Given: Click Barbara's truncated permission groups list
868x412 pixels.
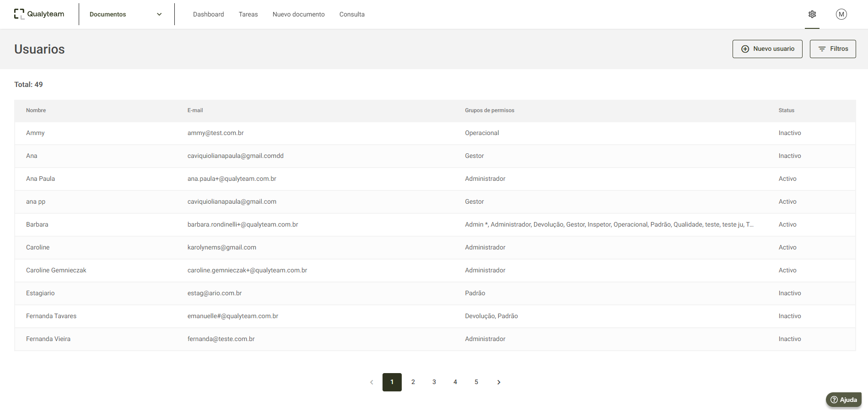Looking at the screenshot, I should pos(609,225).
